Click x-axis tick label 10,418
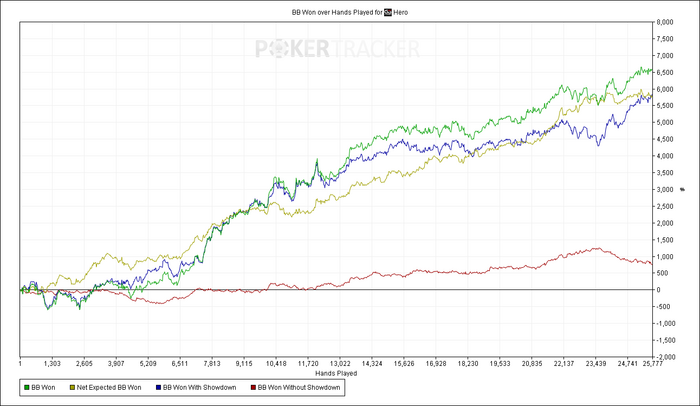Screen dimensions: 700x406 coord(276,364)
